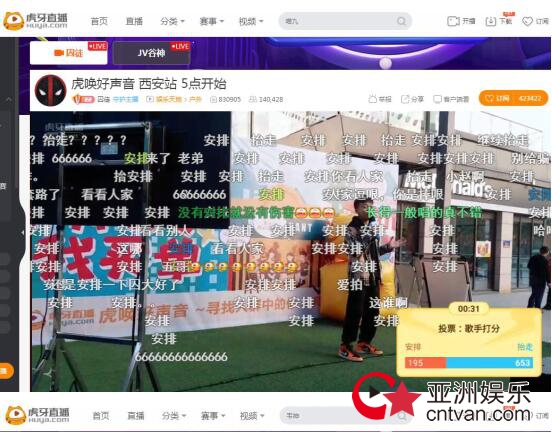Expand the 视频 dropdown in top nav

pos(251,21)
